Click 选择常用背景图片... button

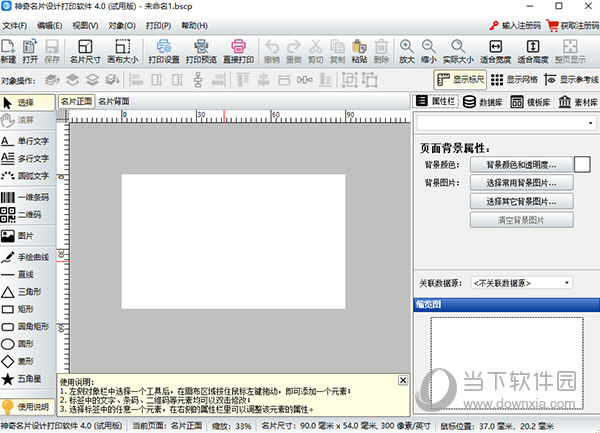522,183
